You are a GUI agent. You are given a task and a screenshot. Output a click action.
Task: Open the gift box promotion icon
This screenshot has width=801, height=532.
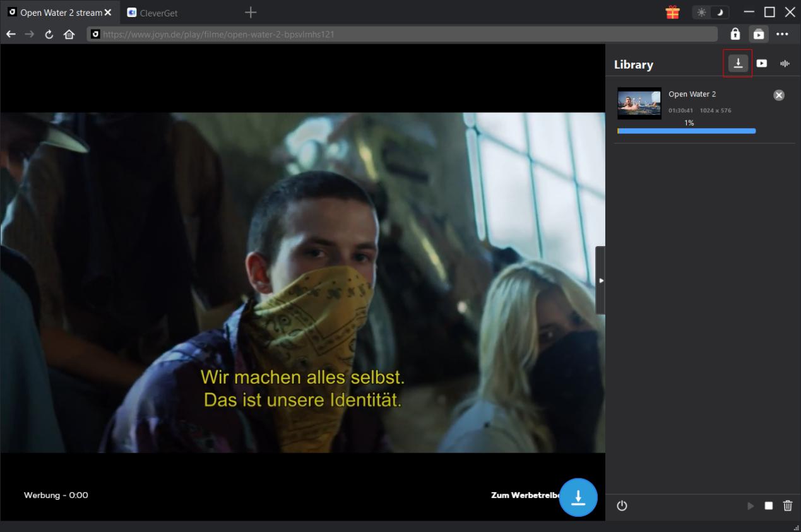[x=672, y=12]
